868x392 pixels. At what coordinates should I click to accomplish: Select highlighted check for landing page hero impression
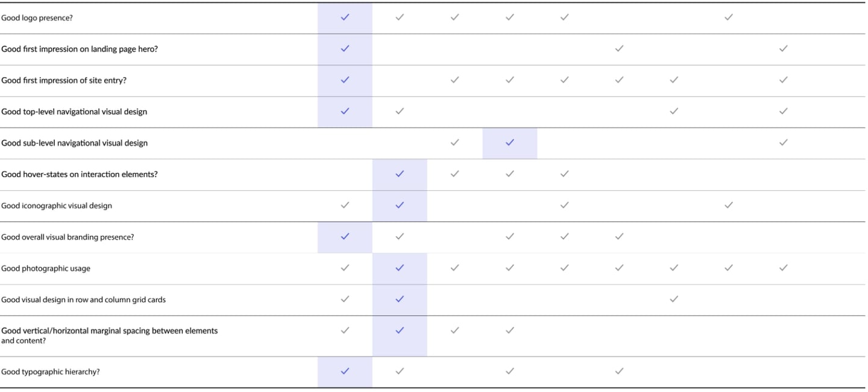click(345, 49)
